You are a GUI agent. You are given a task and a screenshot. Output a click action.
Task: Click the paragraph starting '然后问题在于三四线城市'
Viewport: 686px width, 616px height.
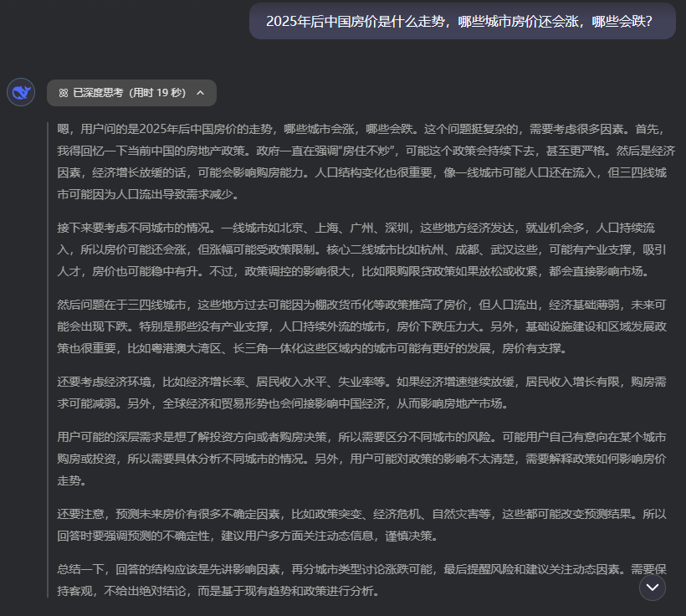[362, 326]
